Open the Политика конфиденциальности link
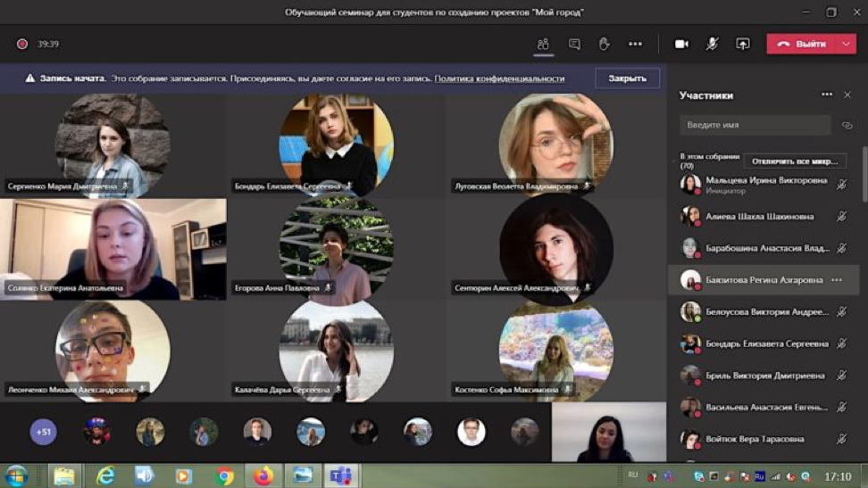868x488 pixels. pyautogui.click(x=499, y=79)
